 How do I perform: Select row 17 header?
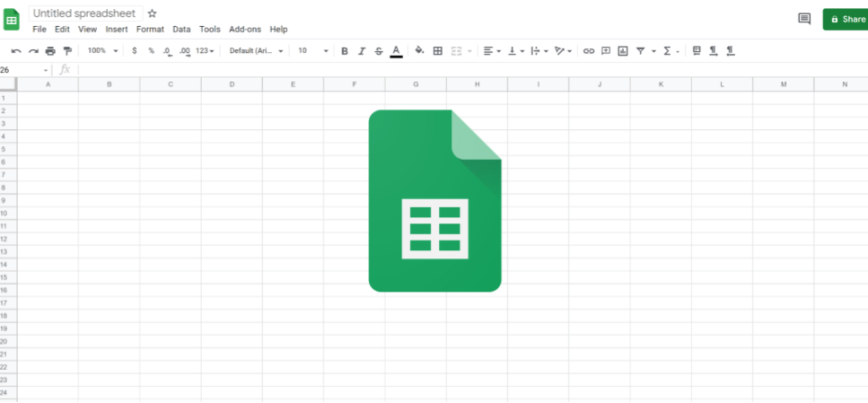point(8,303)
